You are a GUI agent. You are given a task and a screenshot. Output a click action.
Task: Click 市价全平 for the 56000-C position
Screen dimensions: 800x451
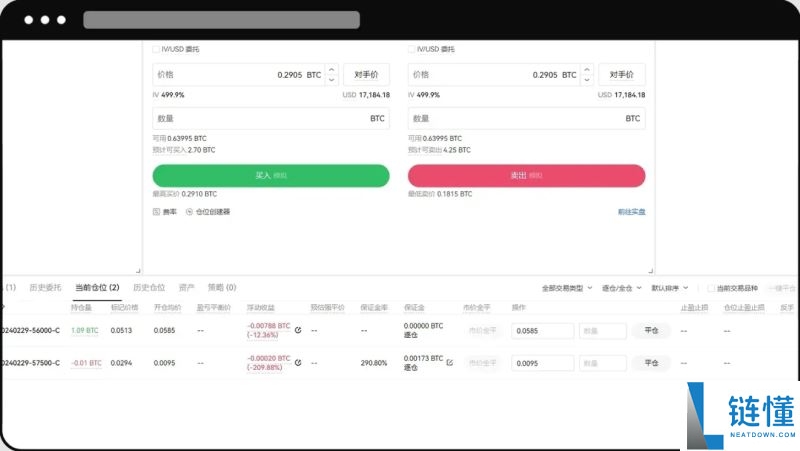pyautogui.click(x=482, y=331)
